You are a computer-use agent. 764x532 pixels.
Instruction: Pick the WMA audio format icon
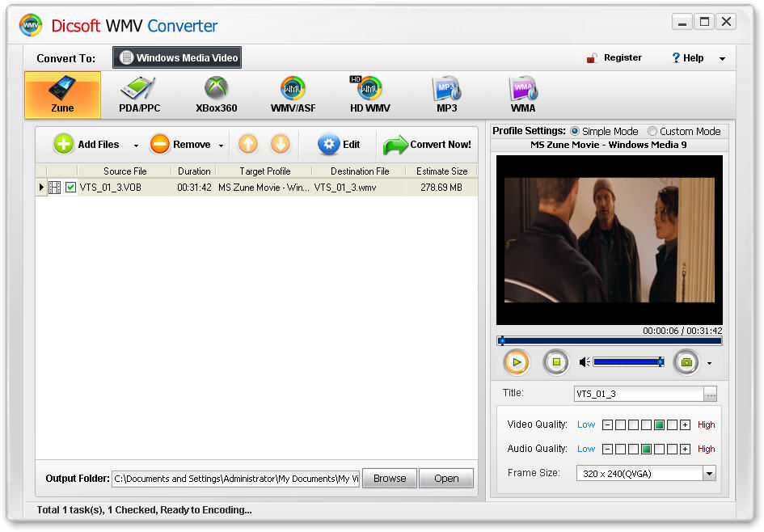523,95
